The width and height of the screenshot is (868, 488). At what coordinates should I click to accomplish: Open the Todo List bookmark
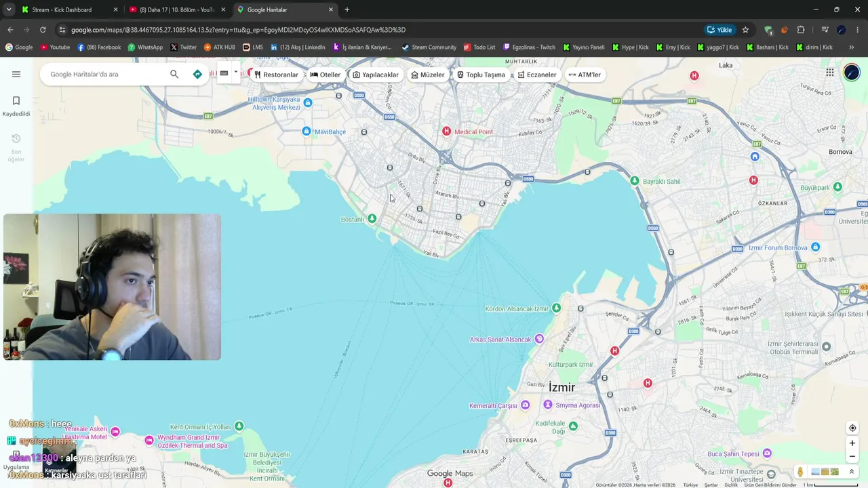point(479,47)
